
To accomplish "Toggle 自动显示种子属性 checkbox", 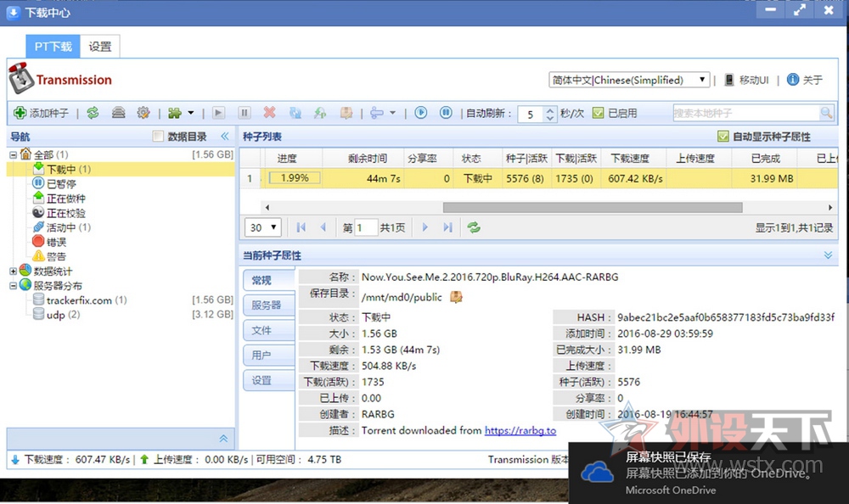I will [722, 137].
